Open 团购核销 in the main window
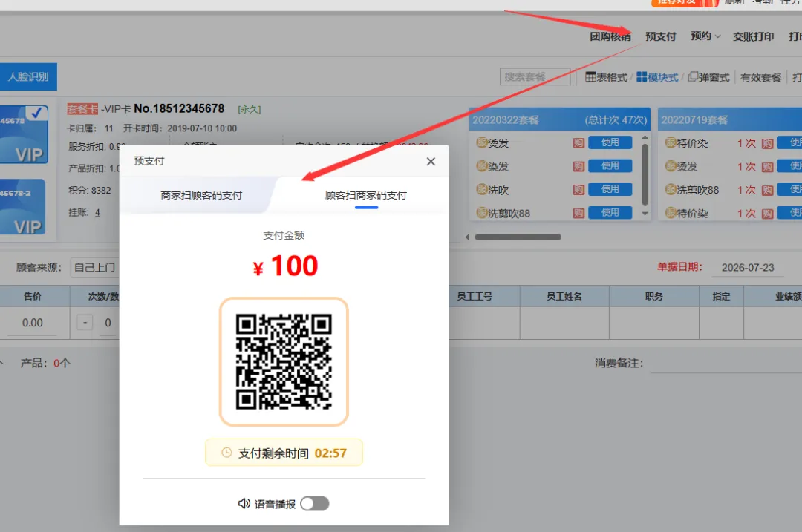This screenshot has height=532, width=802. [x=610, y=36]
